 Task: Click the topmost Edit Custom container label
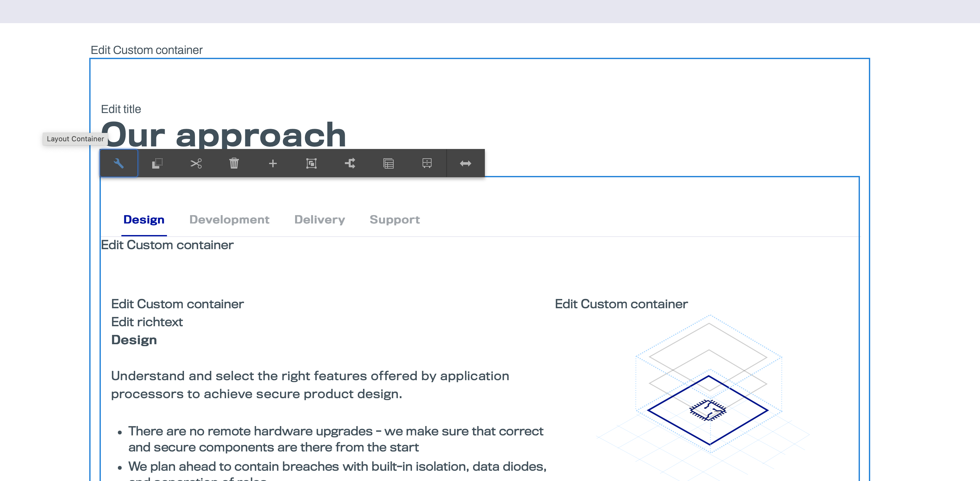pos(146,49)
